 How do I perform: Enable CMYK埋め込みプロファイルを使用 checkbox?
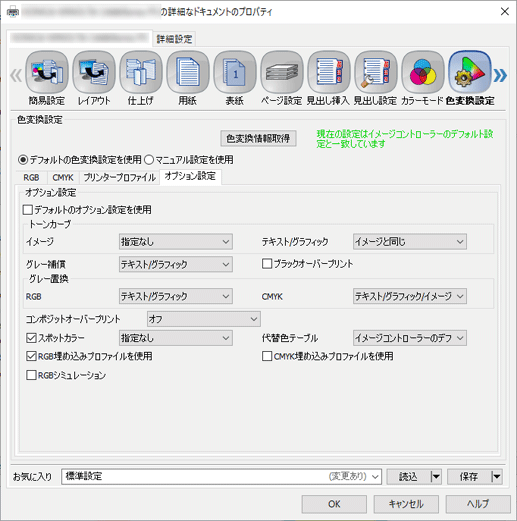pyautogui.click(x=267, y=356)
